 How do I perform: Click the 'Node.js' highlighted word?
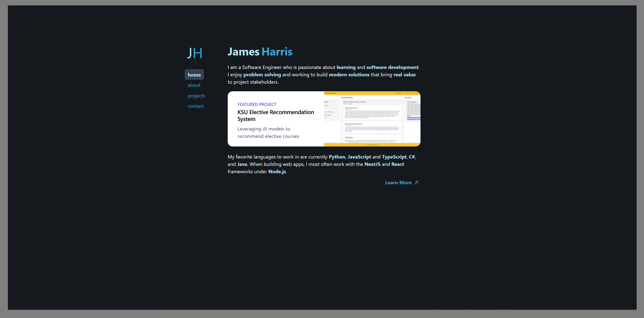[277, 172]
